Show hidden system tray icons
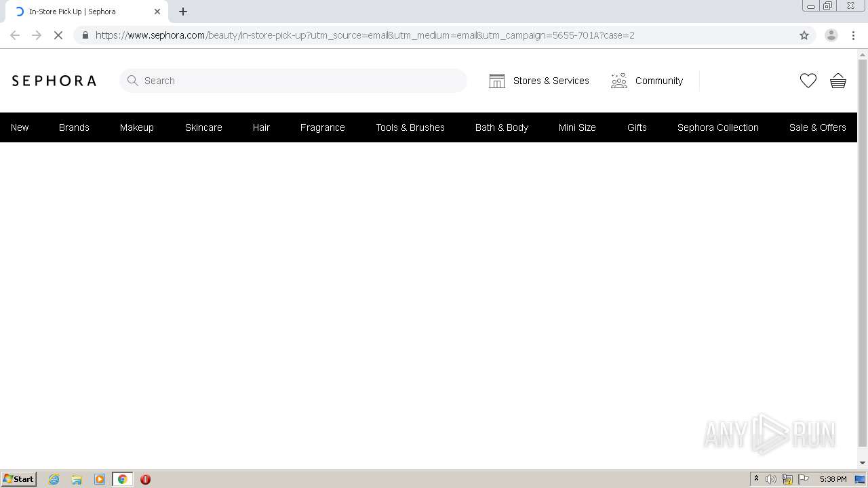868x488 pixels. (756, 479)
